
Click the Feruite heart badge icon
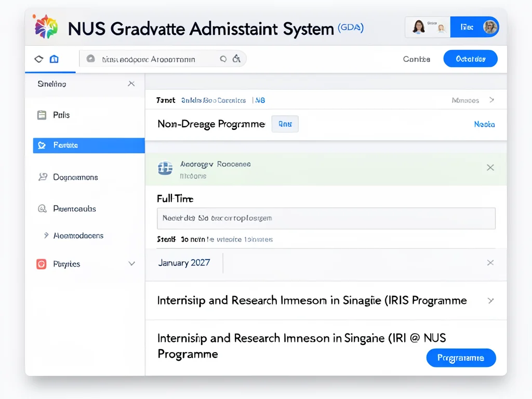point(42,145)
